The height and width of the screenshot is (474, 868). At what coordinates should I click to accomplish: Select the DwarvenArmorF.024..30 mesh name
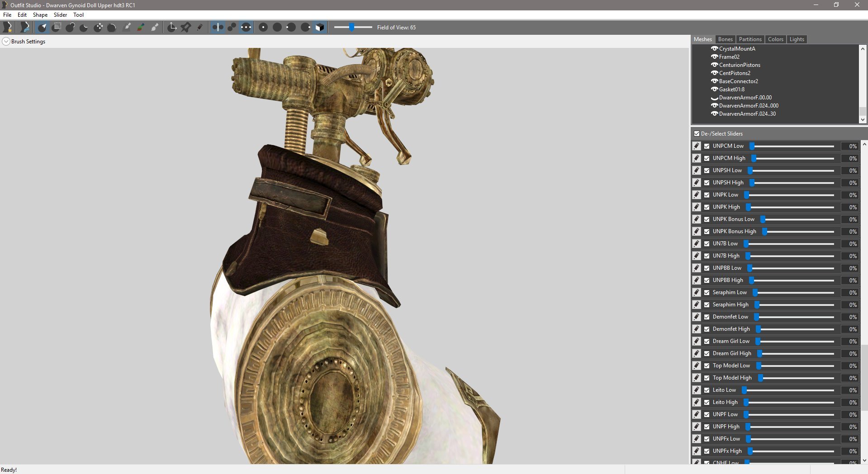pyautogui.click(x=747, y=114)
